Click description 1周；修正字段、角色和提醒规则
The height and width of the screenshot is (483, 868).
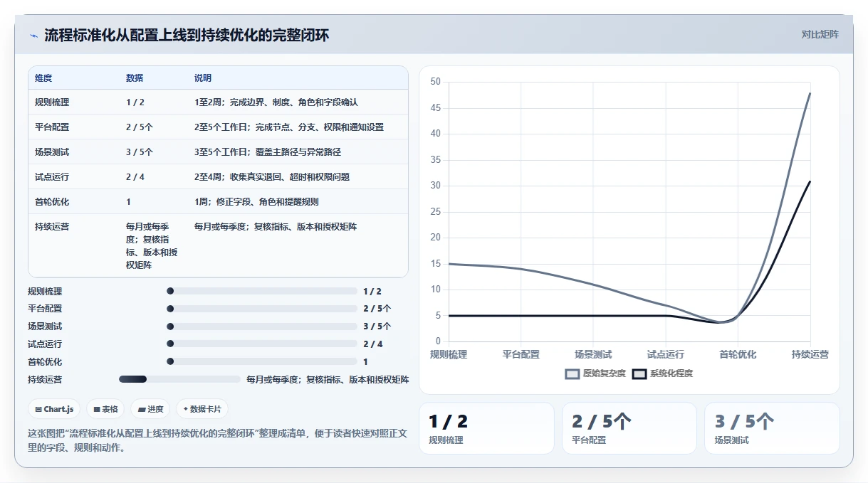256,202
